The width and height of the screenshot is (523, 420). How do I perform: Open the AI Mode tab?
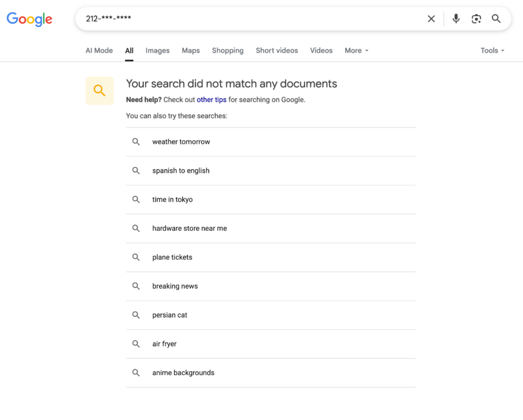click(99, 50)
